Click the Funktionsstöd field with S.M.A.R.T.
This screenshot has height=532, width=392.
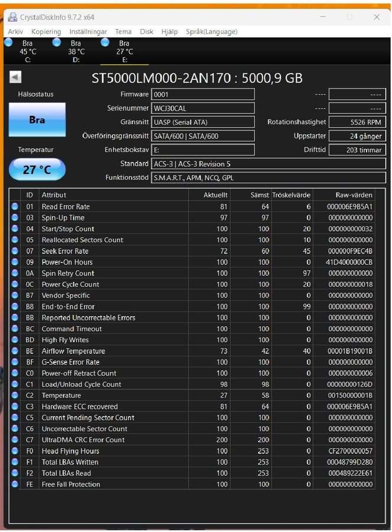pos(269,178)
